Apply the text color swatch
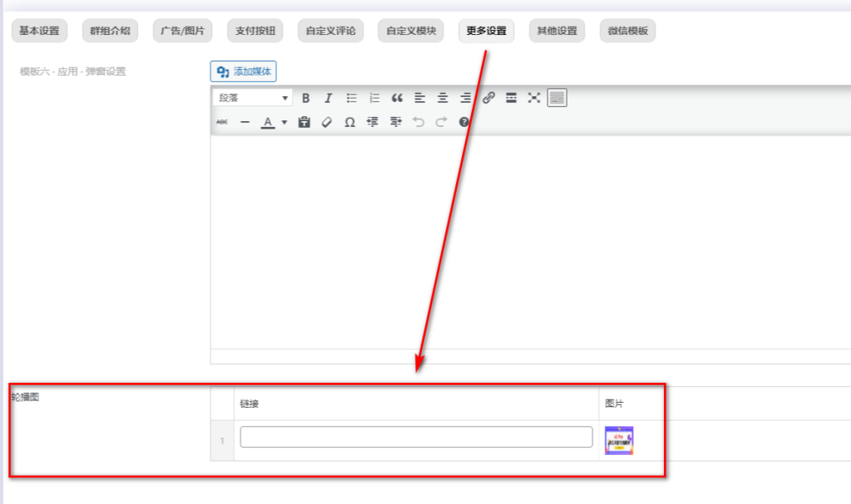The height and width of the screenshot is (504, 851). 268,122
